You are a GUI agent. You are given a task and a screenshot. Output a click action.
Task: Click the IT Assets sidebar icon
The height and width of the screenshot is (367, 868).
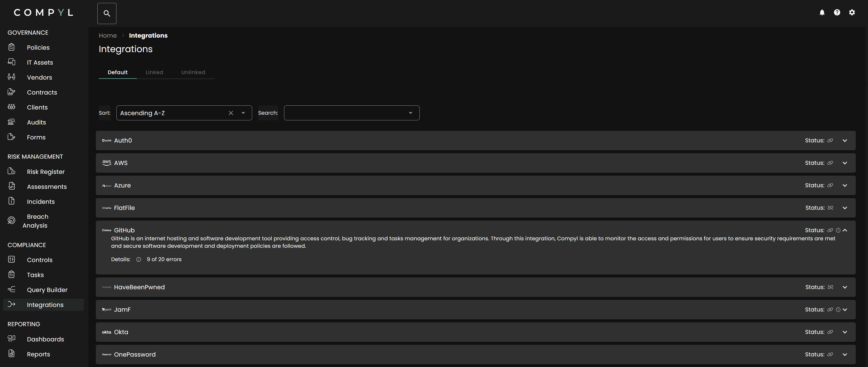click(x=12, y=62)
